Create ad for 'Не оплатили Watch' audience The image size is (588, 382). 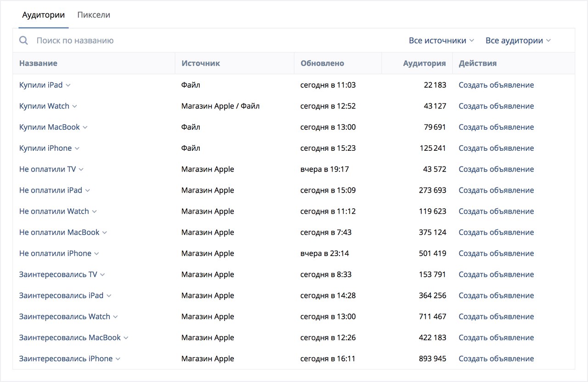point(496,211)
